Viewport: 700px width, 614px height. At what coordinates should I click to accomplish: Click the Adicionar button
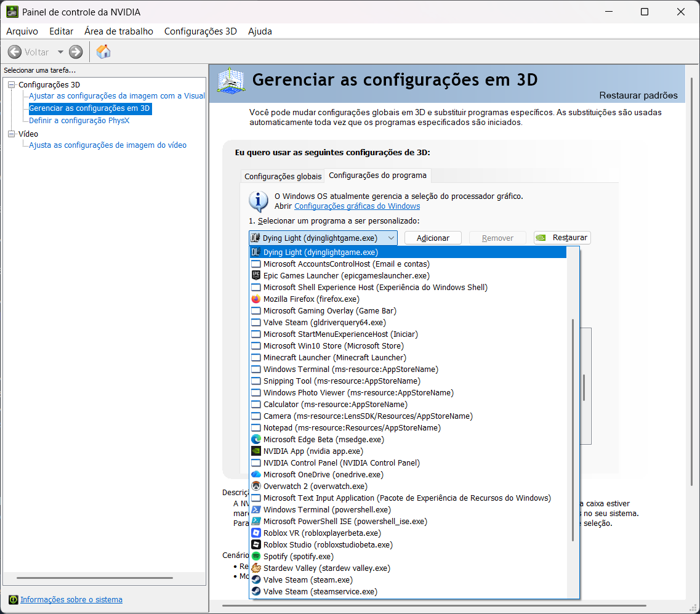433,238
